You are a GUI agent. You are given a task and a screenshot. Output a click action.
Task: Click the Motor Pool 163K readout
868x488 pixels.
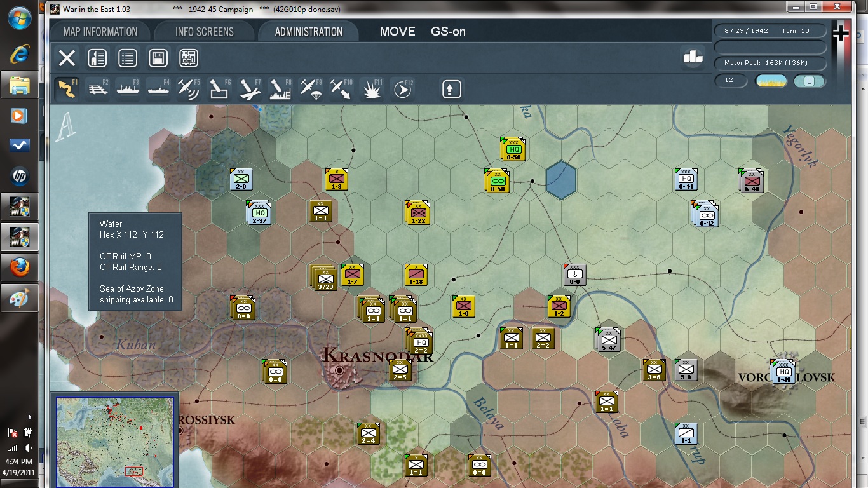coord(771,63)
